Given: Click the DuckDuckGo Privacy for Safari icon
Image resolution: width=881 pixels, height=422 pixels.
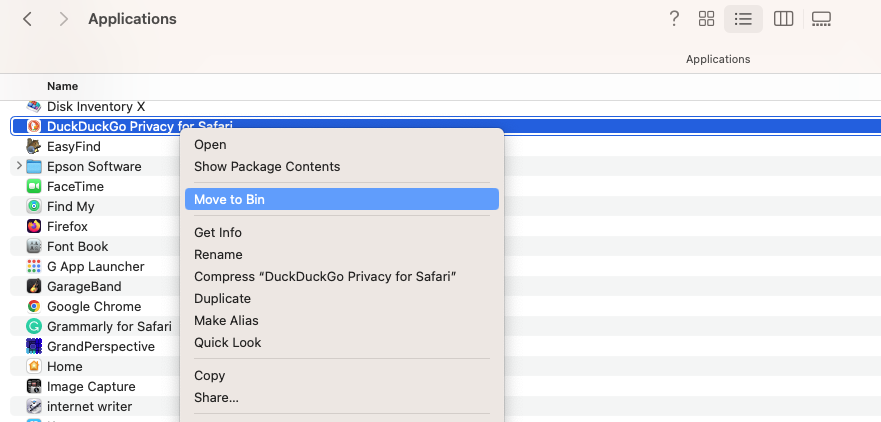Looking at the screenshot, I should coord(34,126).
